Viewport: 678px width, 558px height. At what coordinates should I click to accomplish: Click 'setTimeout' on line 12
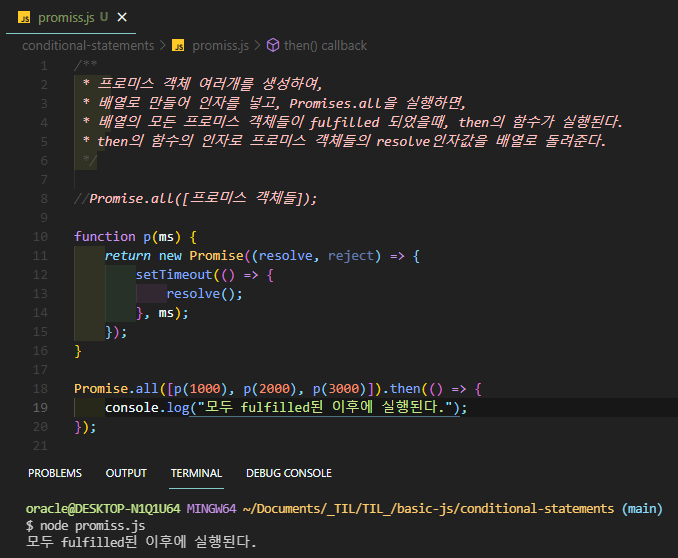[x=174, y=275]
